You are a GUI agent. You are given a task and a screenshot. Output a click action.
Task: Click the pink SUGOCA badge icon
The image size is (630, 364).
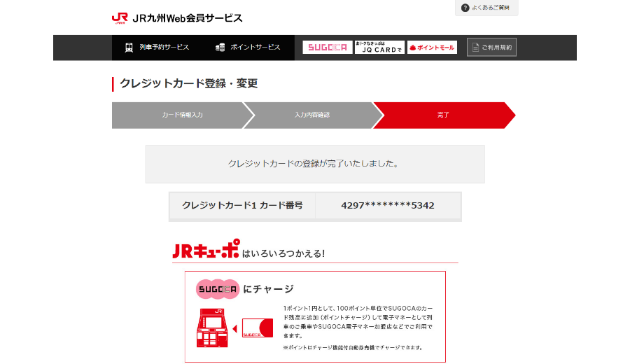(x=218, y=289)
